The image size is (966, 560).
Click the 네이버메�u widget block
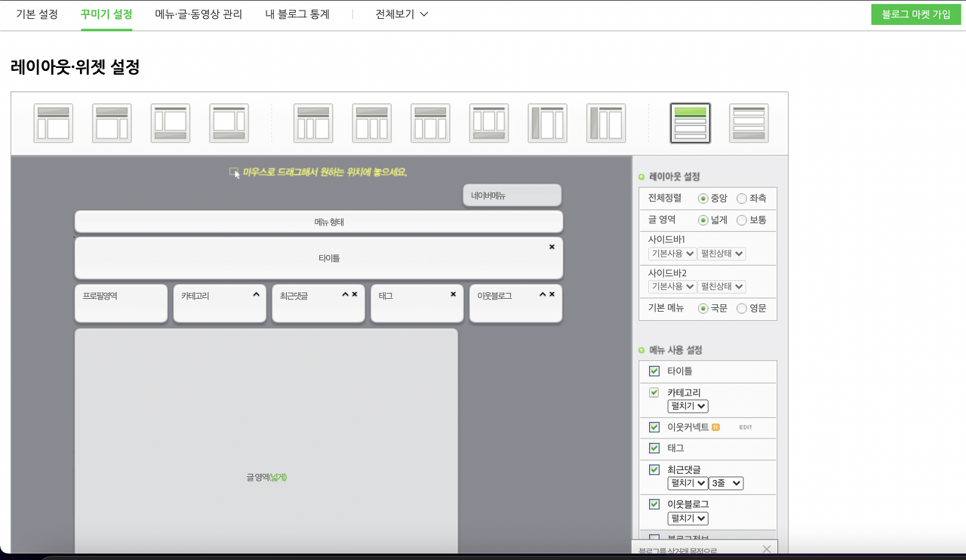point(512,195)
